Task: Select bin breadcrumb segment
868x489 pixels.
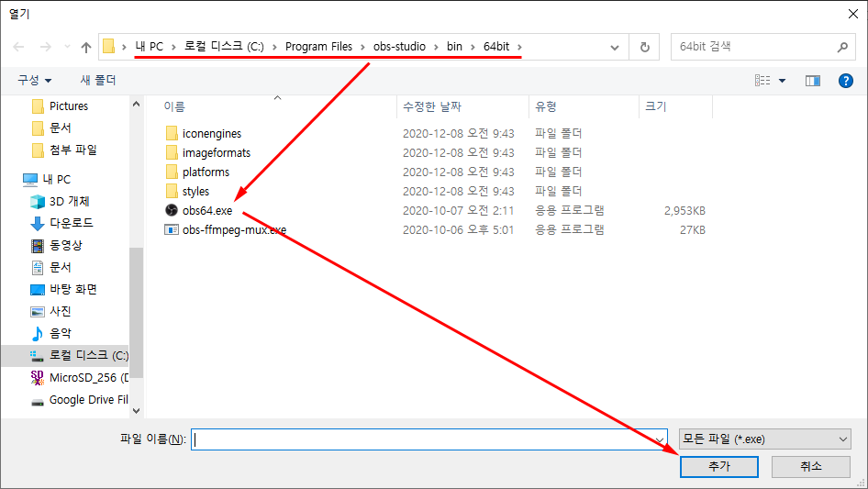Action: [x=454, y=47]
